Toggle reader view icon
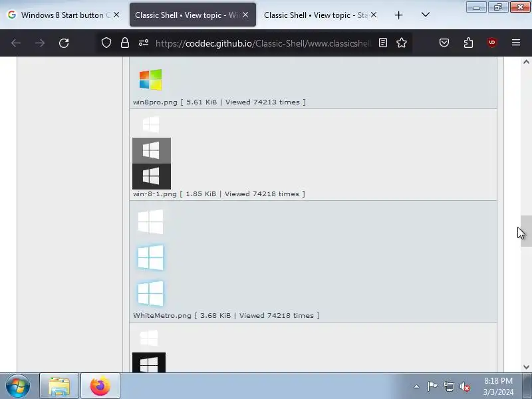Image resolution: width=532 pixels, height=399 pixels. click(x=383, y=43)
